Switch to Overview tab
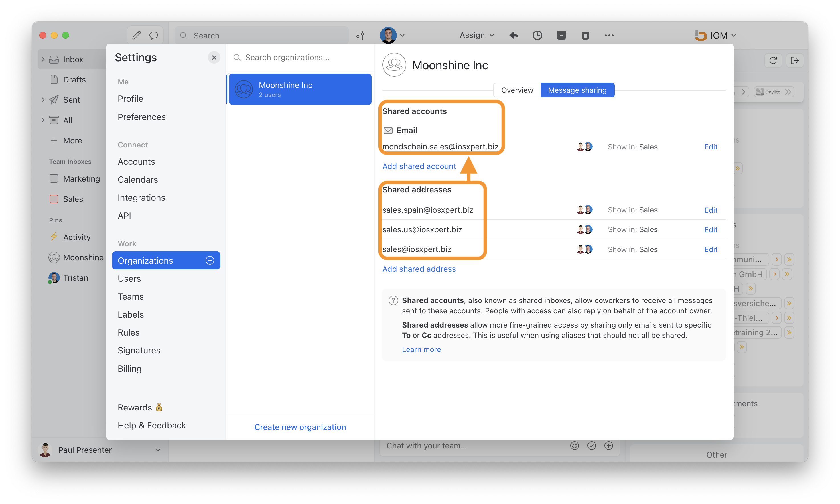This screenshot has width=840, height=504. pos(517,90)
